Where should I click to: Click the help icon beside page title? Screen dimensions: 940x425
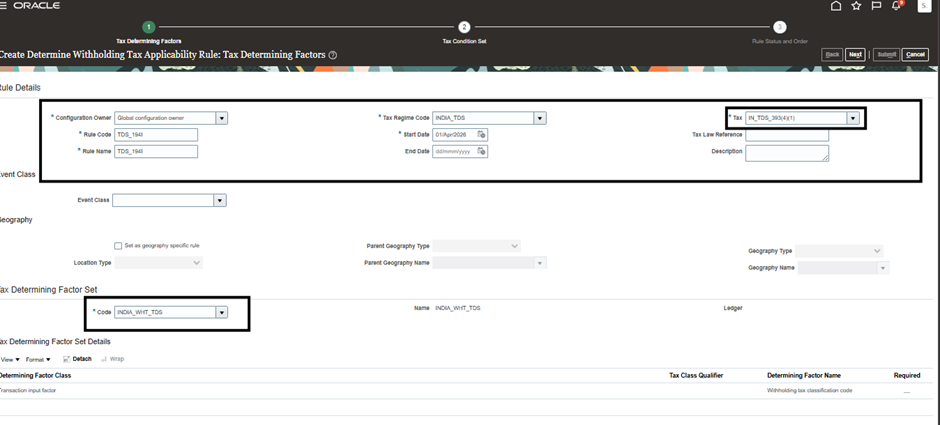coord(333,55)
